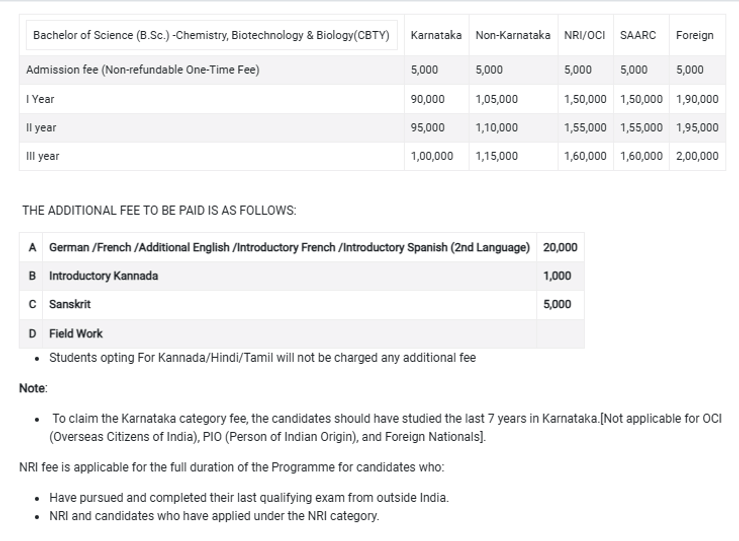The image size is (739, 541).
Task: Select the II year Karnataka fee 95,000
Action: (428, 128)
